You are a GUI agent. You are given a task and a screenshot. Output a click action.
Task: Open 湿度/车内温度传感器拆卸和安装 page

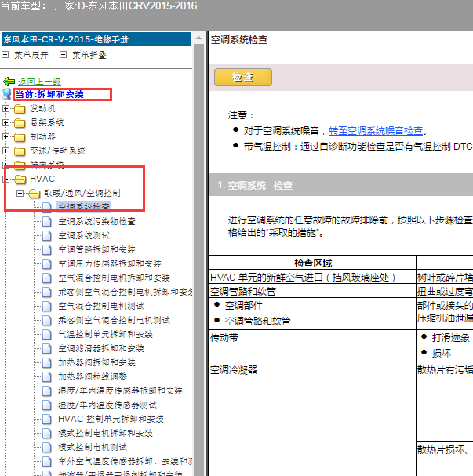[120, 391]
